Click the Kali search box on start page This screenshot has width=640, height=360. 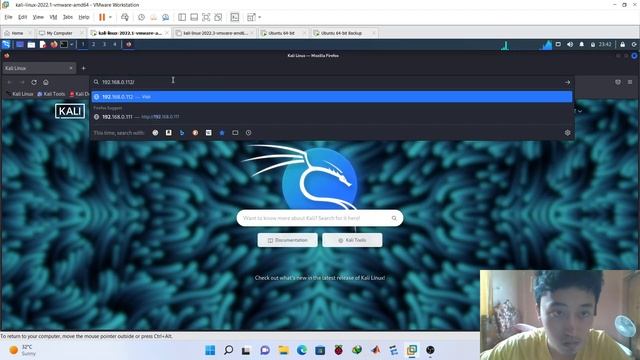point(320,218)
